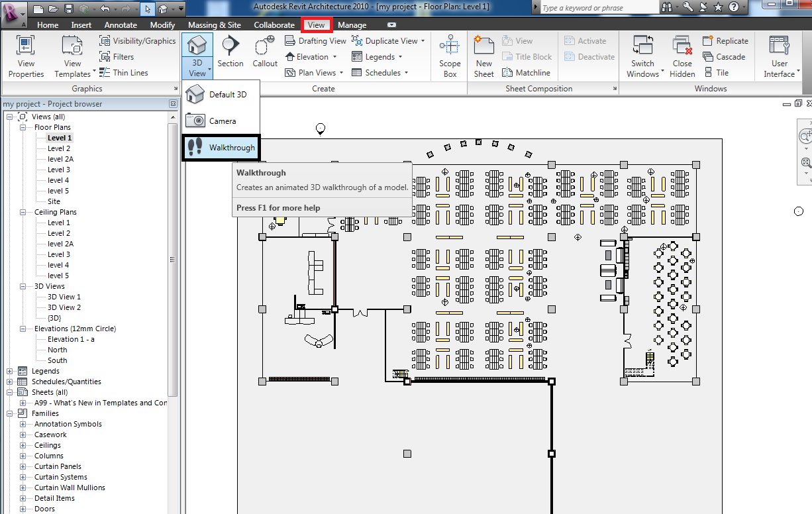812x514 pixels.
Task: Open the Schedules dropdown
Action: (380, 73)
